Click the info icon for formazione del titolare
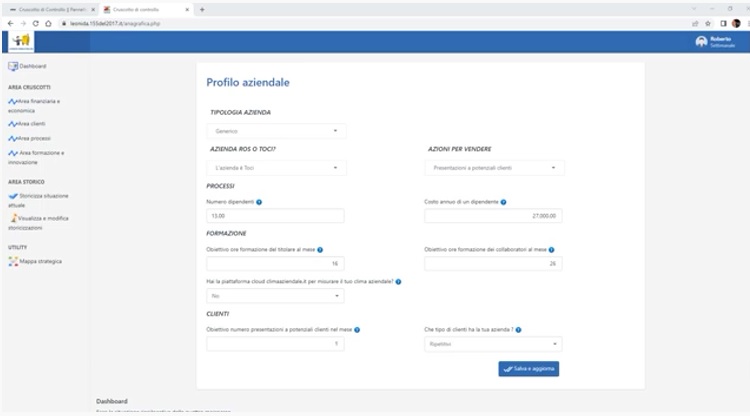This screenshot has height=416, width=750. coord(320,250)
